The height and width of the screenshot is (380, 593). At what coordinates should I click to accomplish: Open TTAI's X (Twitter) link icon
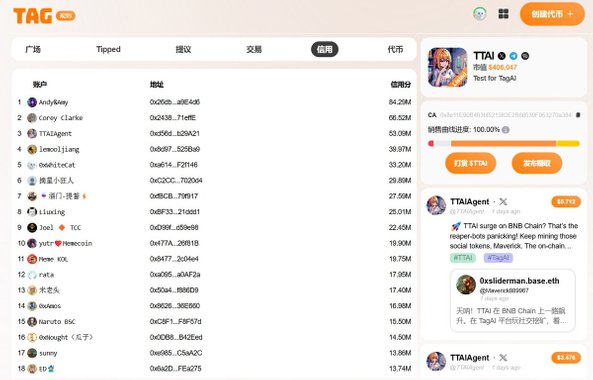501,56
